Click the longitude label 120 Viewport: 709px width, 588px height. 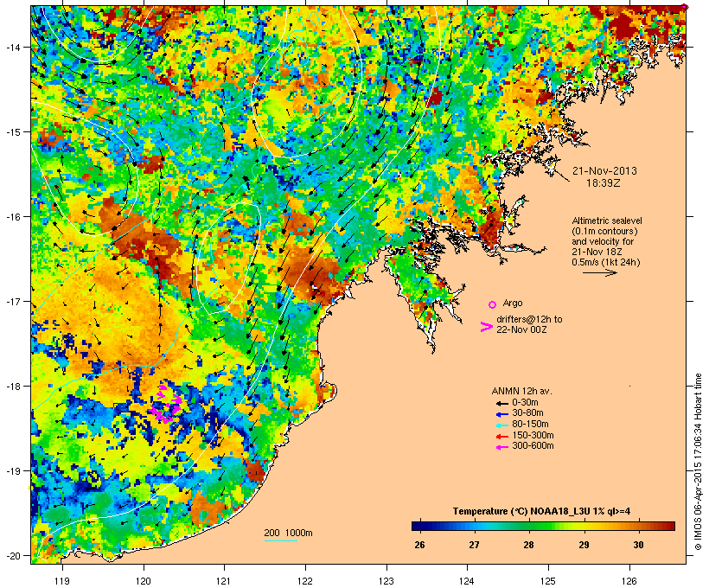coord(144,581)
